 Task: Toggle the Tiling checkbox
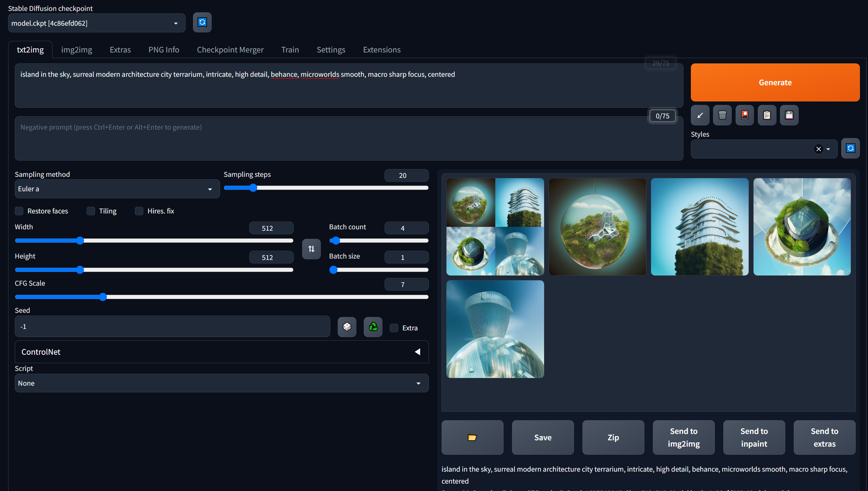(x=91, y=211)
